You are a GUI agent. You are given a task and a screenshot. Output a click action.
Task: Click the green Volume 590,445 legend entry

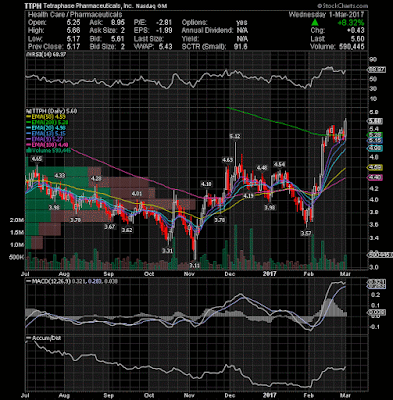[49, 151]
